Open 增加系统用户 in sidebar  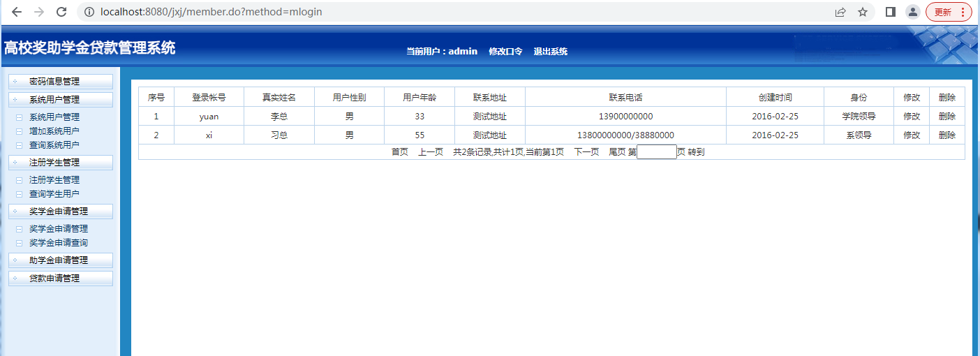[54, 131]
